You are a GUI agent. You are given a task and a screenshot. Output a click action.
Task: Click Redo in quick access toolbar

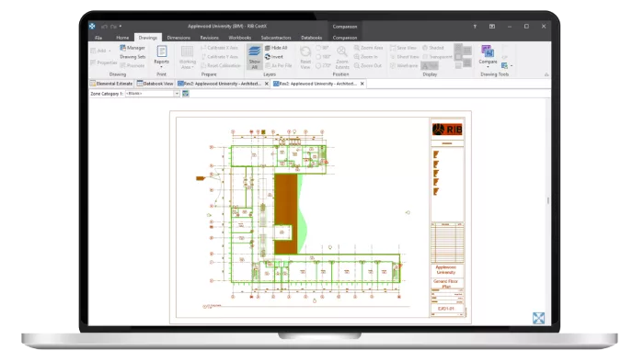pos(113,27)
